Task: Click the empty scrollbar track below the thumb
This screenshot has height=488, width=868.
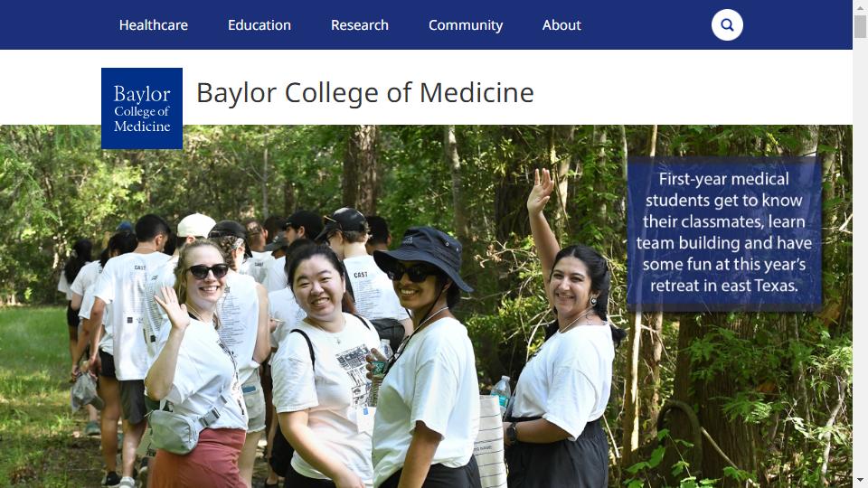Action: [x=860, y=271]
